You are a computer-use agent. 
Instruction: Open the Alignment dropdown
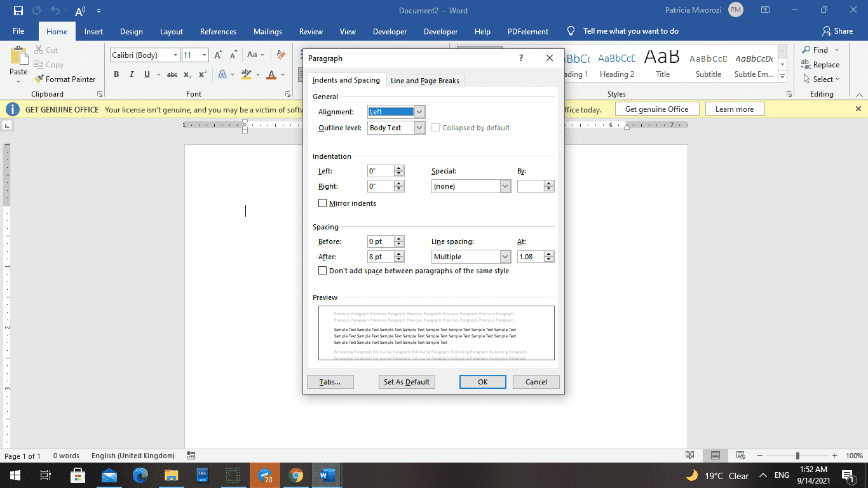(420, 111)
